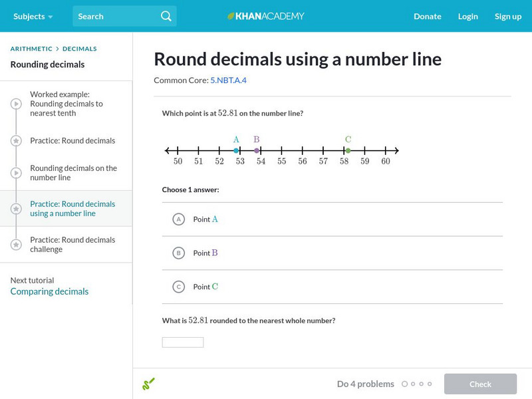Image resolution: width=532 pixels, height=399 pixels.
Task: Click the star icon for "Practice: Round decimals challenge"
Action: click(15, 244)
